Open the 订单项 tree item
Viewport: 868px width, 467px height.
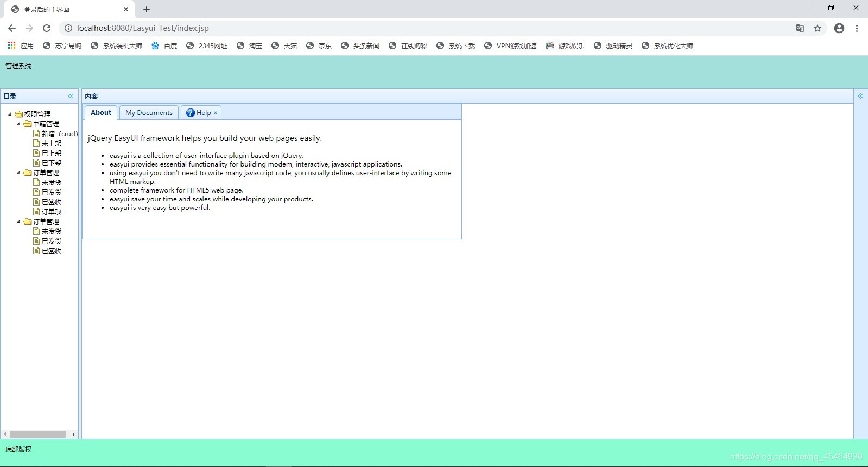pos(52,212)
